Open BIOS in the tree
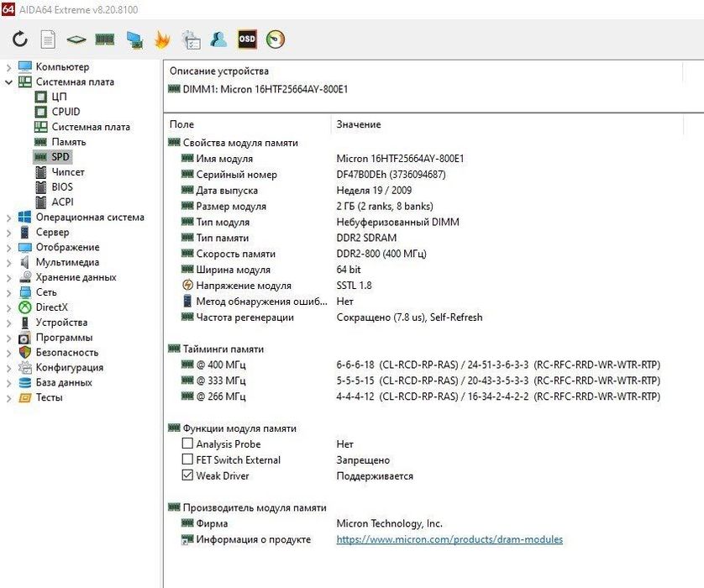704x588 pixels. (62, 186)
